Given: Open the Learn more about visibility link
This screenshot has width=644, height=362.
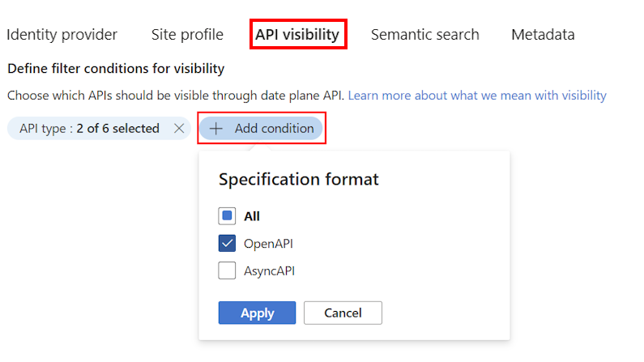Looking at the screenshot, I should pyautogui.click(x=477, y=96).
